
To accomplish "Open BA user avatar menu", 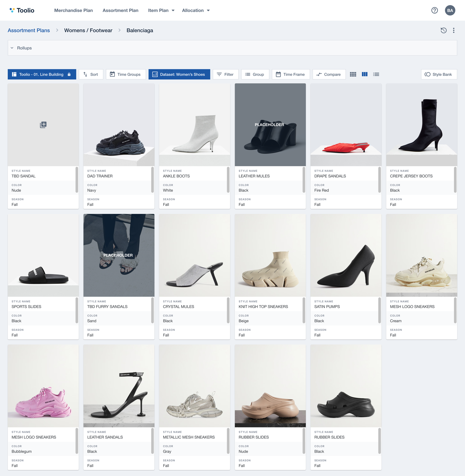I will [450, 10].
